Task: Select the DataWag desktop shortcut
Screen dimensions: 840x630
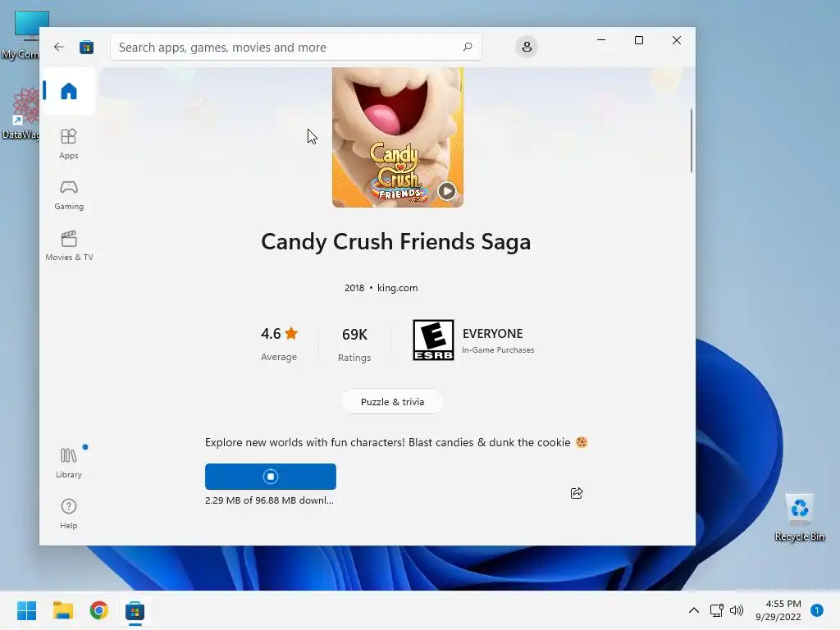Action: point(21,113)
